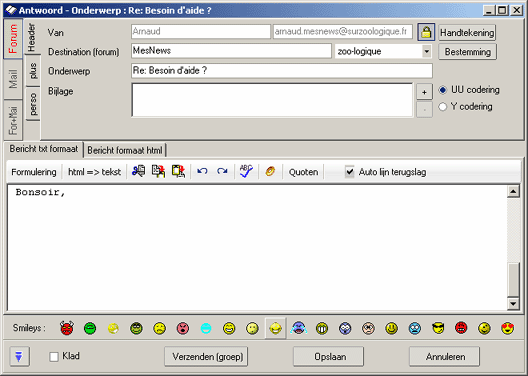The image size is (528, 376).
Task: Open the perso side tab
Action: [33, 104]
